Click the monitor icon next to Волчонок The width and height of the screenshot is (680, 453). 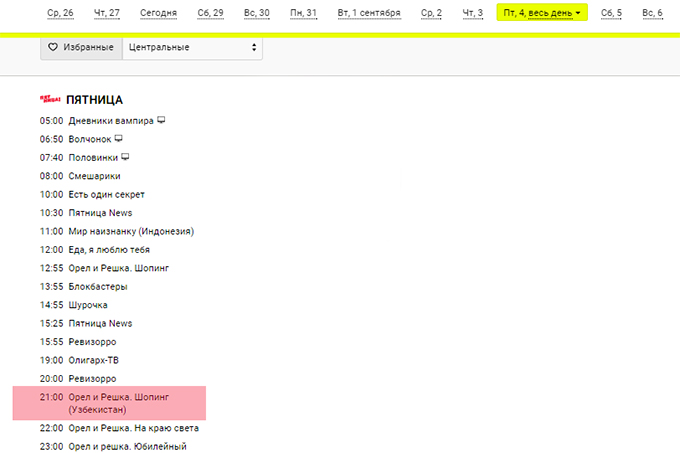(x=118, y=139)
